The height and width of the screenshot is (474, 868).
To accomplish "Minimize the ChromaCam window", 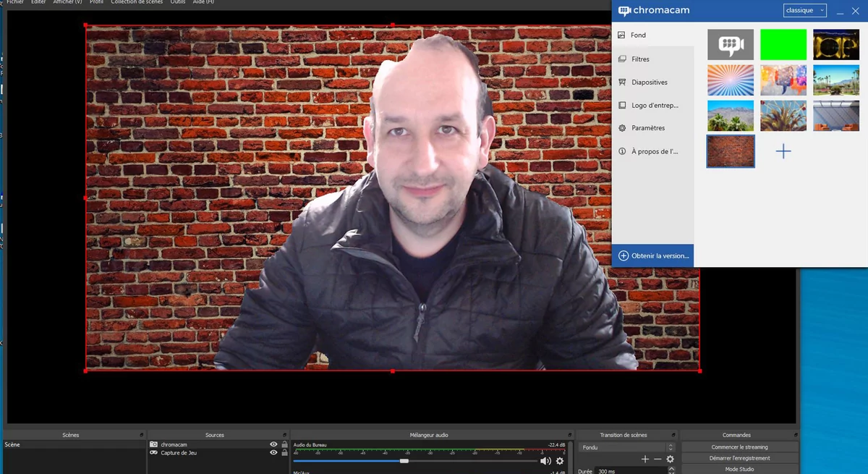I will pos(840,12).
